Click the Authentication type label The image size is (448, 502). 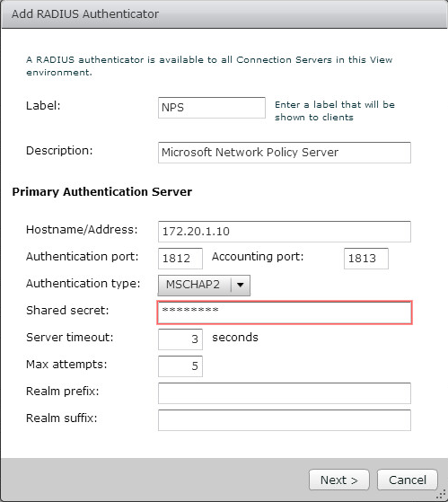(83, 284)
